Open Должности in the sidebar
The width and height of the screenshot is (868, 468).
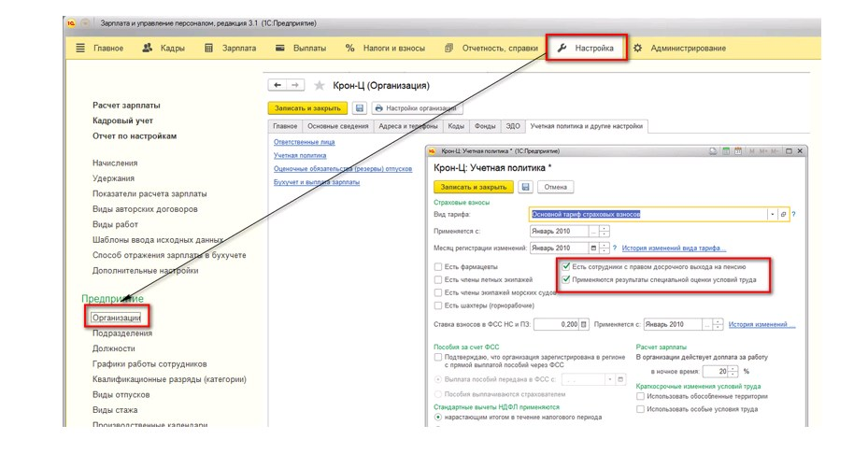(114, 348)
